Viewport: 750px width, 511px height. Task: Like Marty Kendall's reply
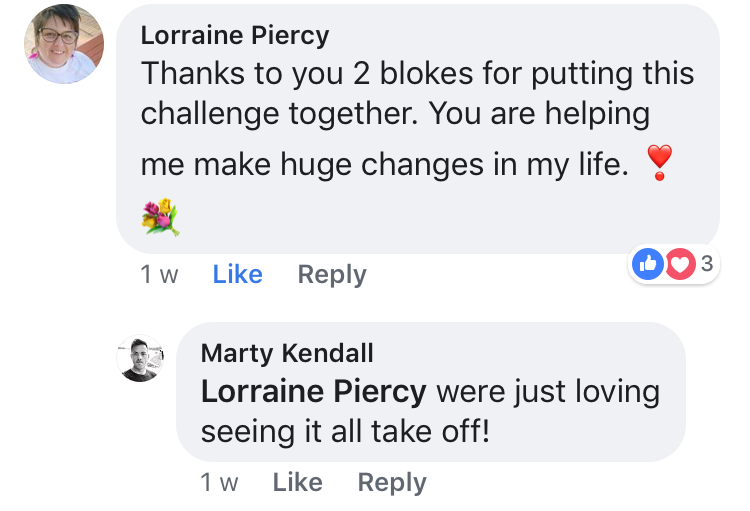[298, 483]
